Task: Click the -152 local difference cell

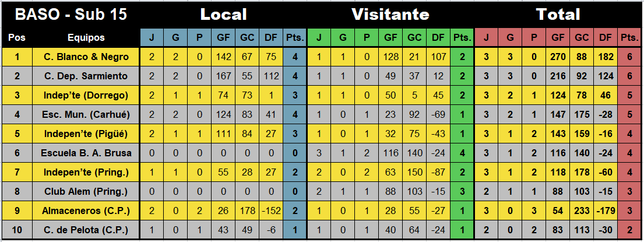Action: pos(271,211)
